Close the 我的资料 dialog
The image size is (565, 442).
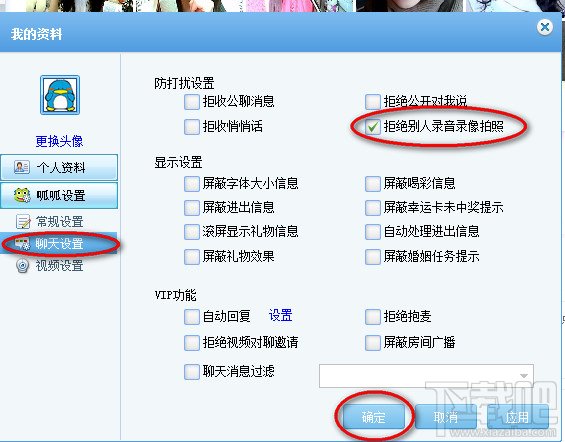[545, 27]
